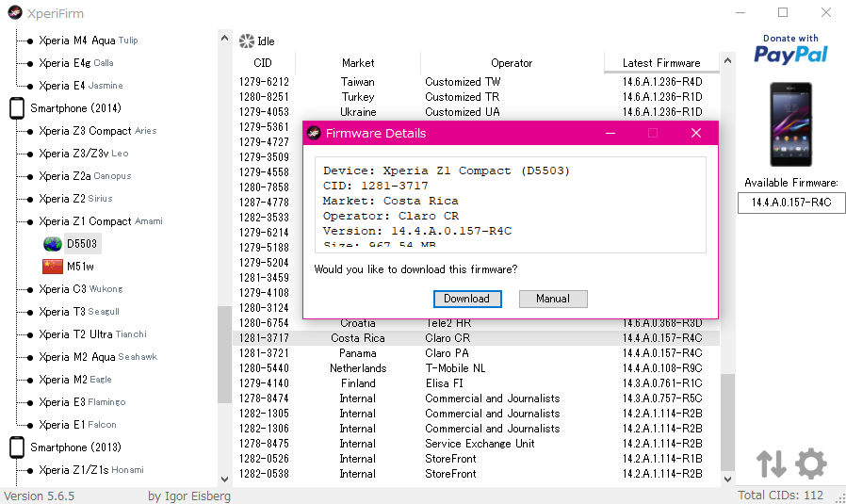Select the Panama Claro PA row

(x=477, y=353)
